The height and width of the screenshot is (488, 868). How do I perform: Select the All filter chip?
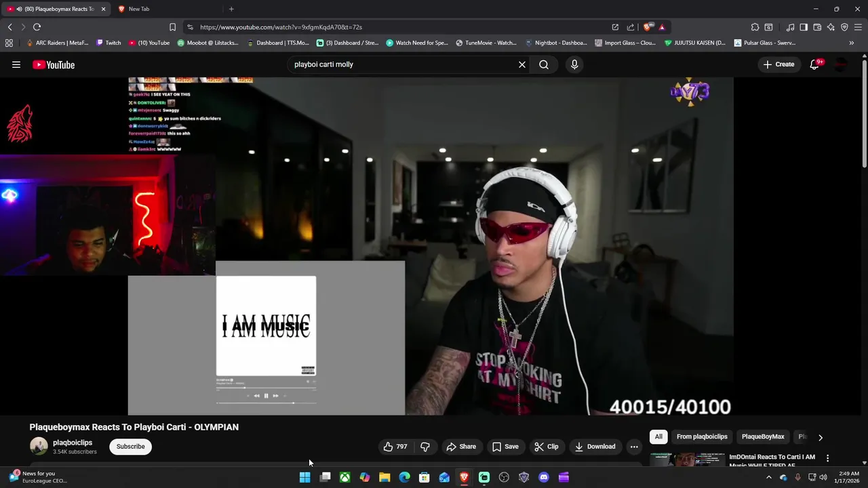click(658, 437)
